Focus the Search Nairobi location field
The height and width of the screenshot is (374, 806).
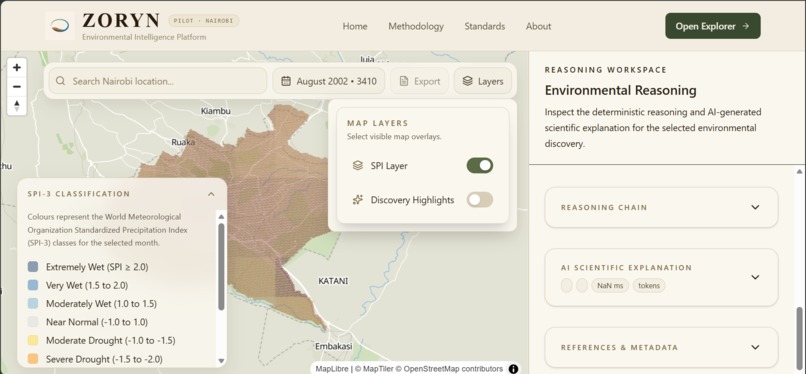(x=158, y=81)
